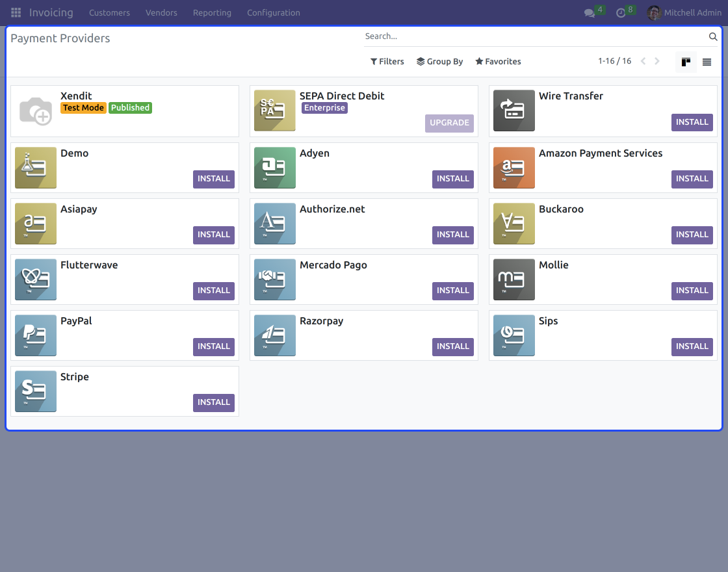Focus the Search input field
Image resolution: width=728 pixels, height=572 pixels.
[x=534, y=36]
